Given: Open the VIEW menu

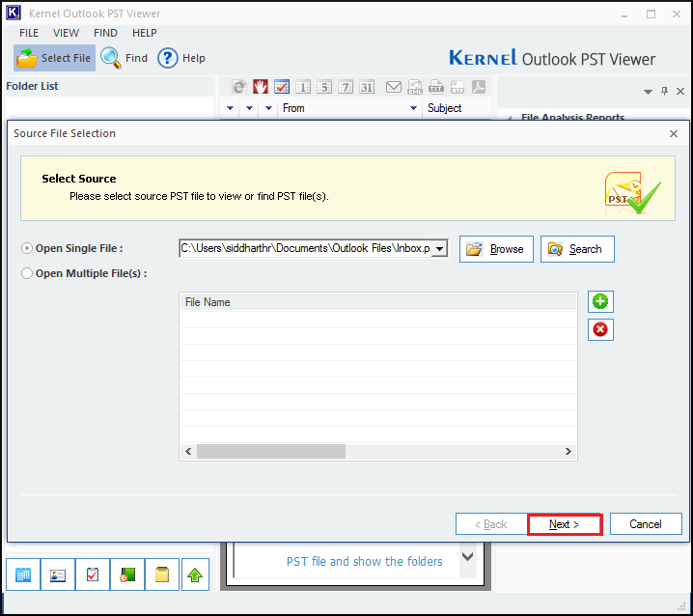Looking at the screenshot, I should click(66, 33).
